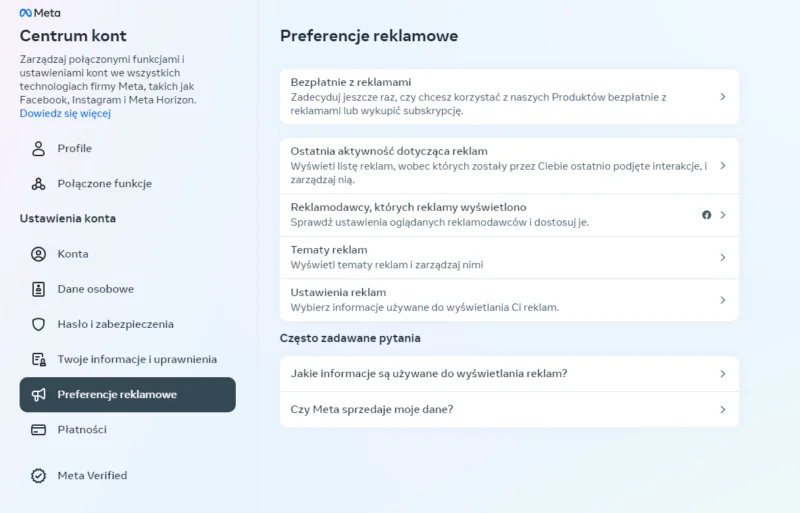Click the Meta logo icon

tap(26, 13)
